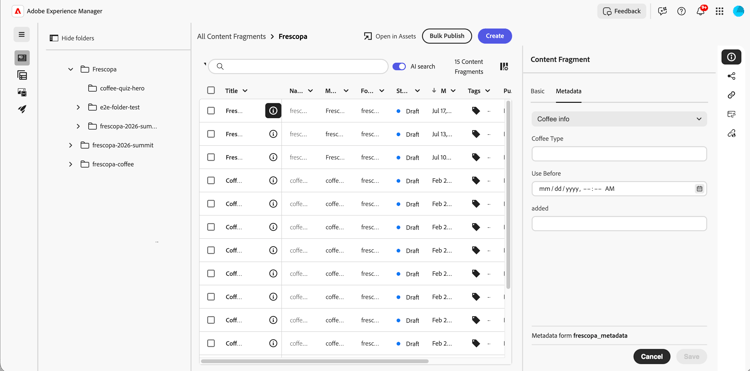Screen dimensions: 750x371
Task: Check the box for the Jul 13 row
Action: click(x=211, y=134)
